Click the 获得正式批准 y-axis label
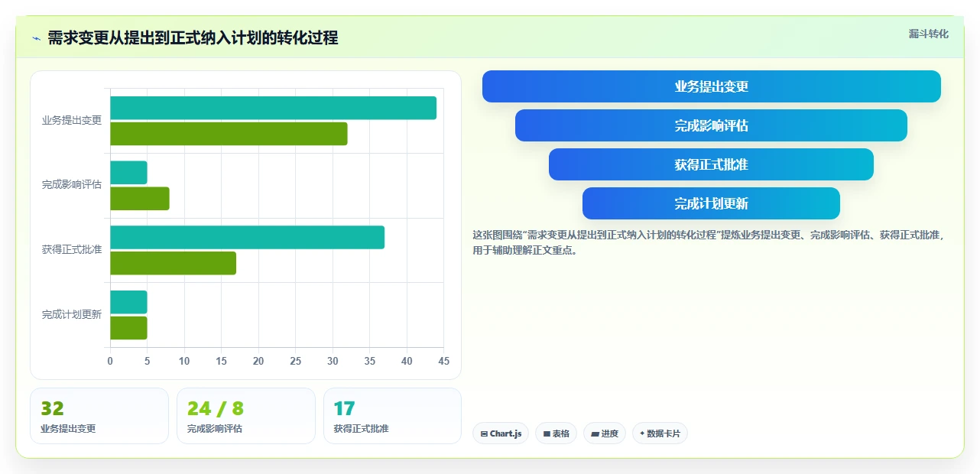The image size is (980, 474). coord(72,249)
